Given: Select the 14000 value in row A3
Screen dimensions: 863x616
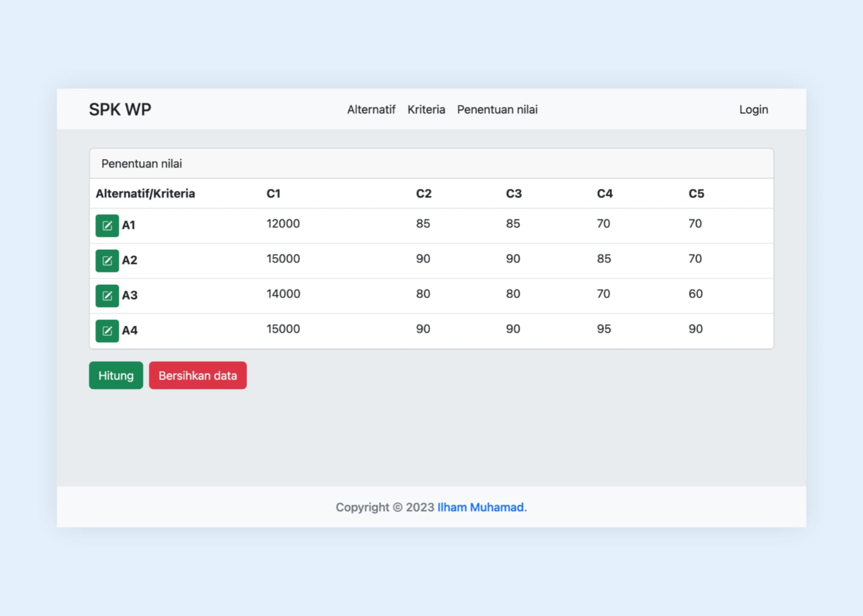Looking at the screenshot, I should coord(283,294).
